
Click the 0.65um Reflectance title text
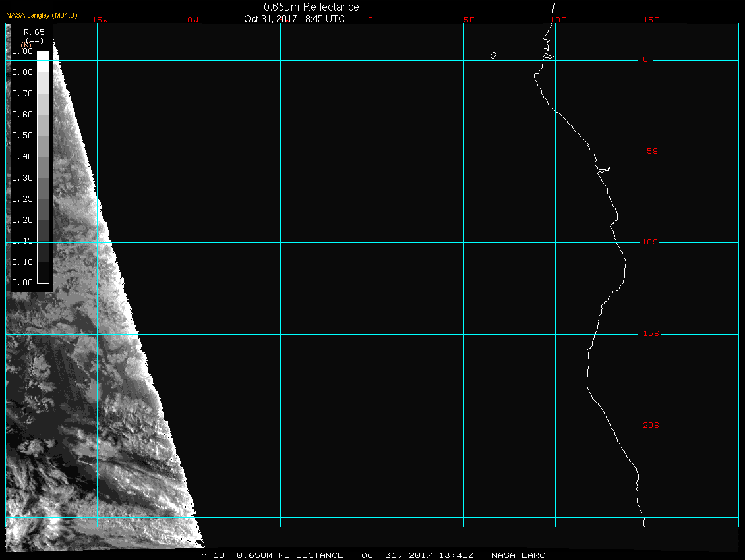(x=311, y=7)
